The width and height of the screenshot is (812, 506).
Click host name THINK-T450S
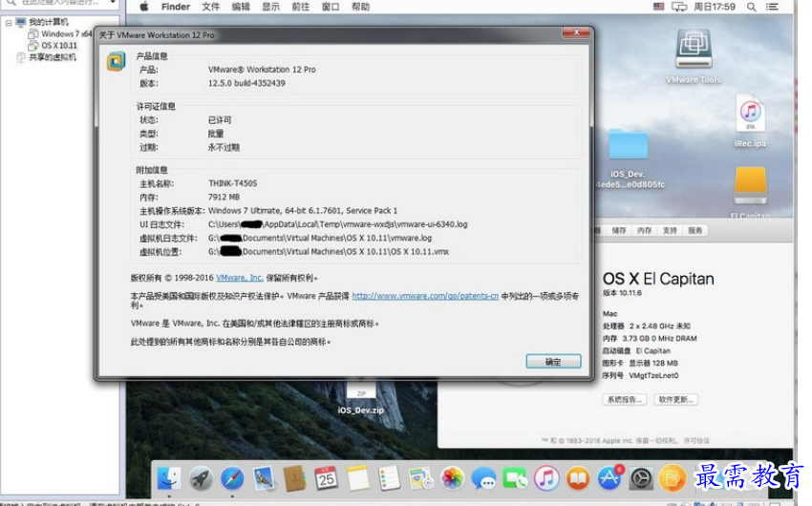pos(232,183)
